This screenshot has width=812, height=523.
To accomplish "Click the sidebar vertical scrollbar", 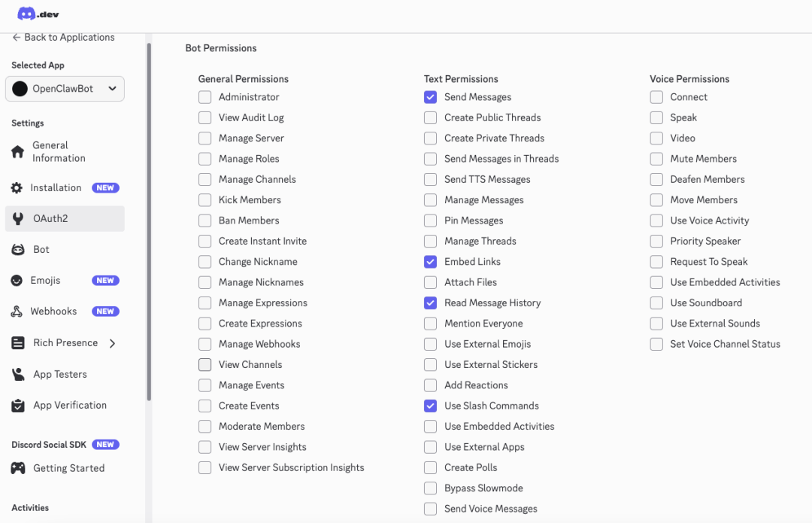I will pos(149,226).
